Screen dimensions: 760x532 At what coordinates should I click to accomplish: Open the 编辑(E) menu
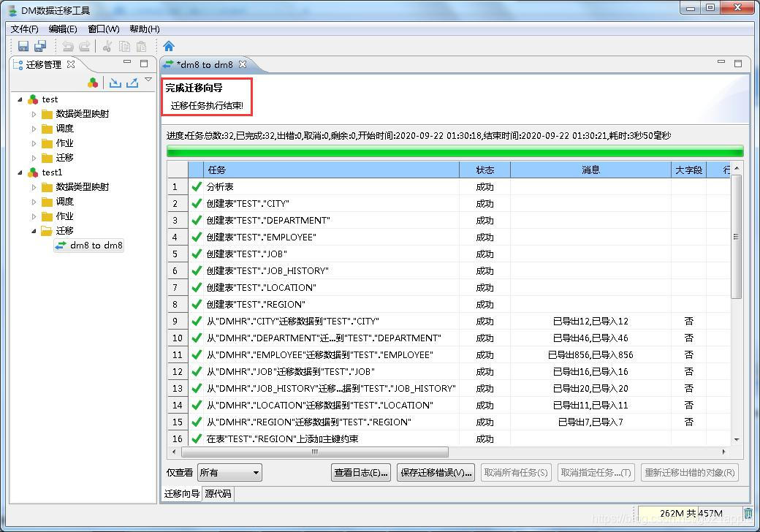[63, 29]
